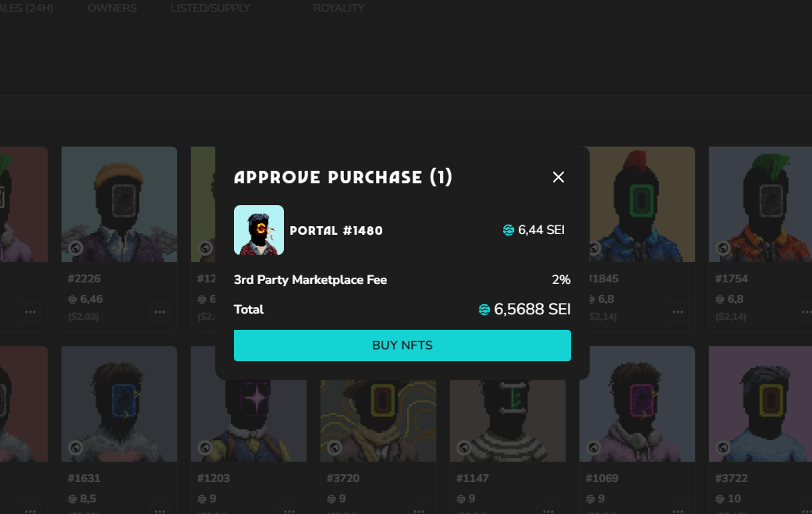Click the globe icon on NFT #2226

pyautogui.click(x=76, y=248)
